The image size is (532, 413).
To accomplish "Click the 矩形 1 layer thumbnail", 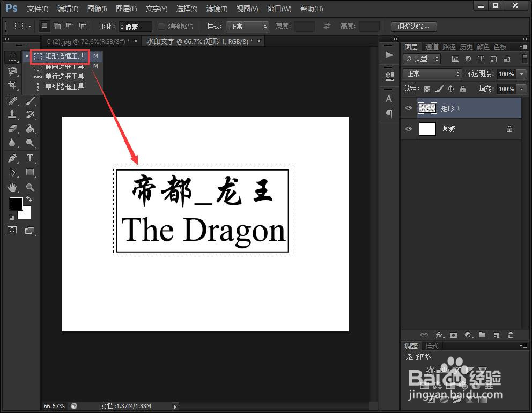I will (x=428, y=108).
